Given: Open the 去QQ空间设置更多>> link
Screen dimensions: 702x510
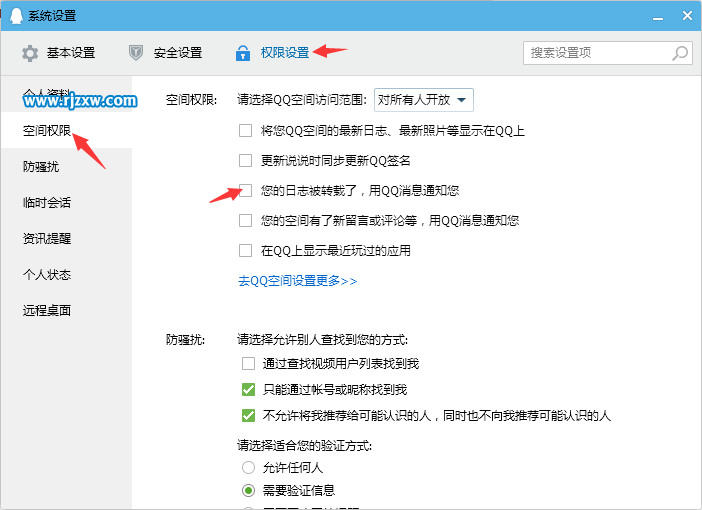Looking at the screenshot, I should [x=297, y=281].
